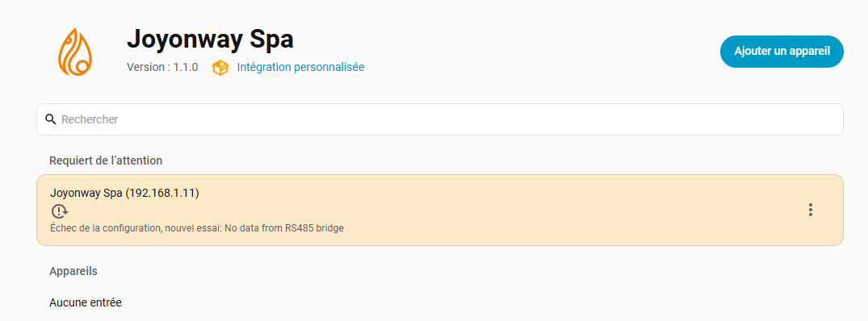
Task: Open the Intégration personnalisée link
Action: 300,68
